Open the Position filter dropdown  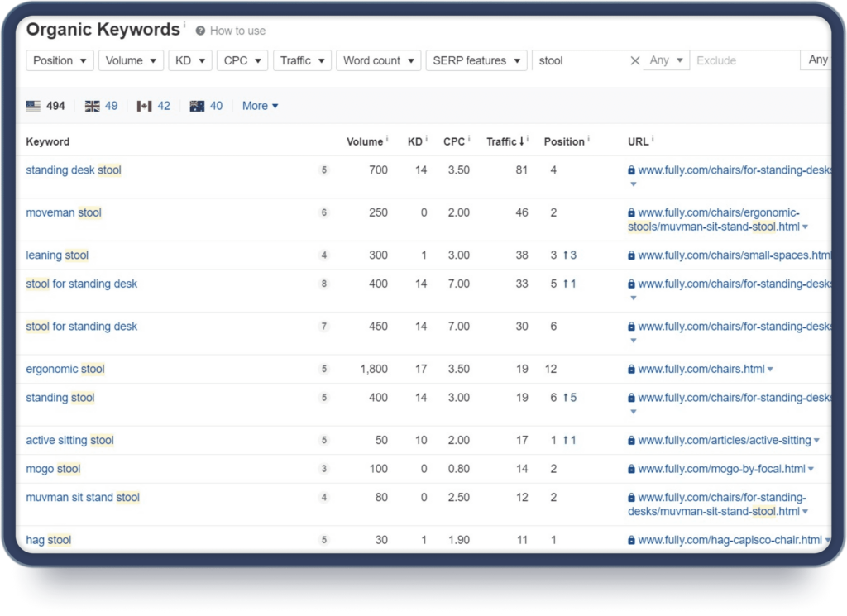click(60, 60)
